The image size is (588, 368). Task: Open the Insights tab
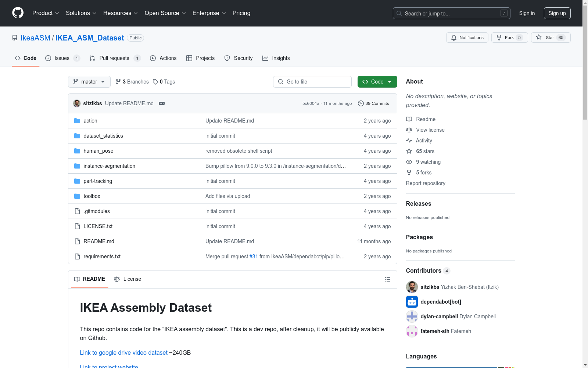click(276, 58)
